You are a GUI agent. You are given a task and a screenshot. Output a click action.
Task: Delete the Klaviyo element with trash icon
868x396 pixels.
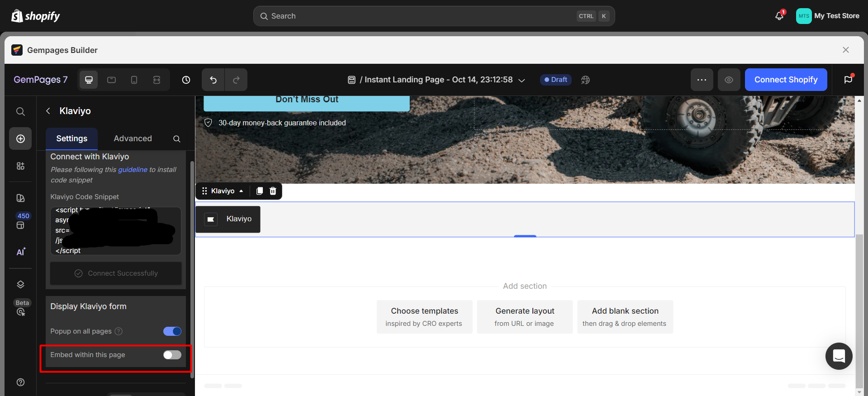point(273,191)
